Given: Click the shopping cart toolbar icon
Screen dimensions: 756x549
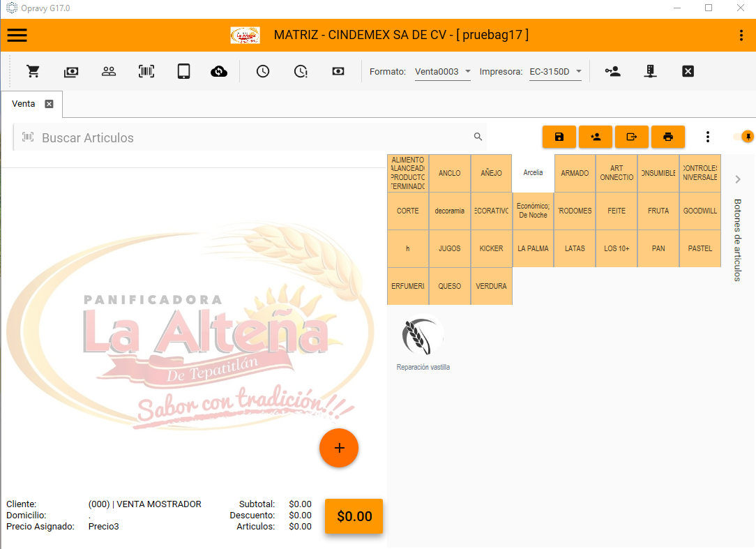Looking at the screenshot, I should [x=33, y=71].
